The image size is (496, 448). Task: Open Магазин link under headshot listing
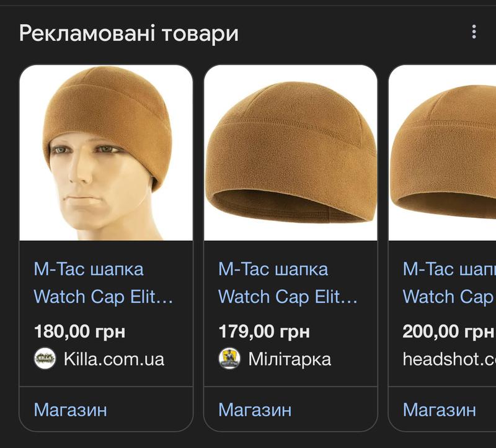tap(440, 410)
